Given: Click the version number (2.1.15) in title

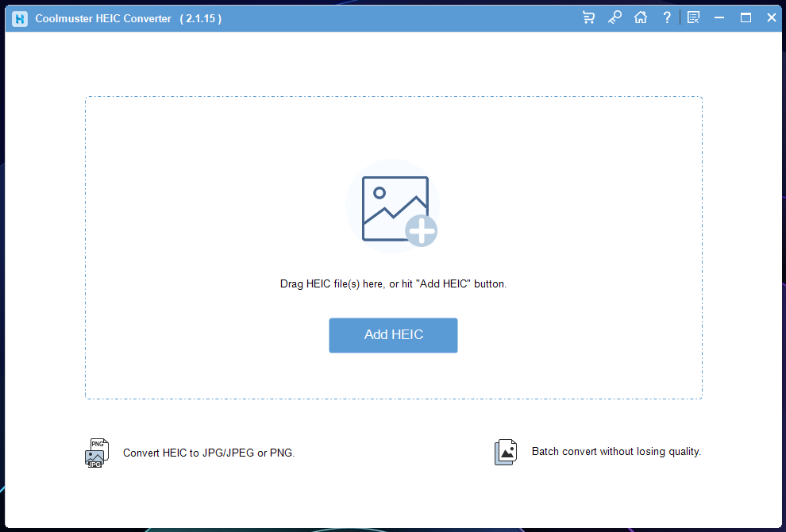Looking at the screenshot, I should [x=200, y=18].
